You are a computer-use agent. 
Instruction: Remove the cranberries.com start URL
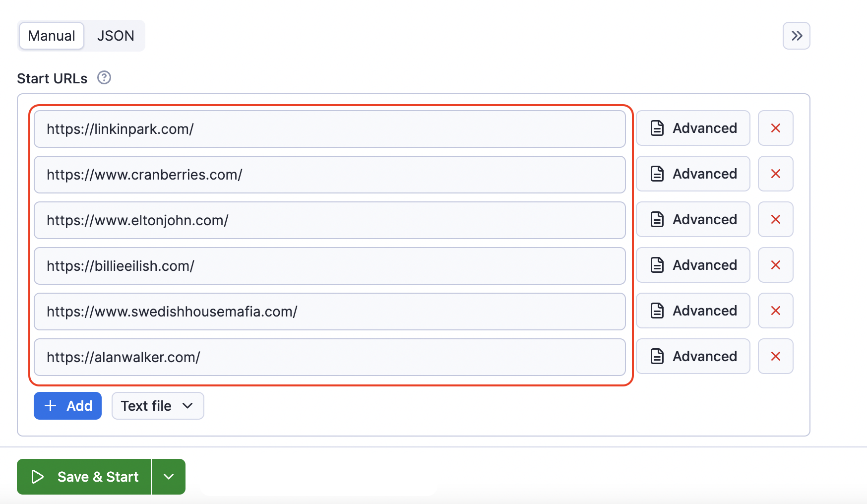pos(775,174)
